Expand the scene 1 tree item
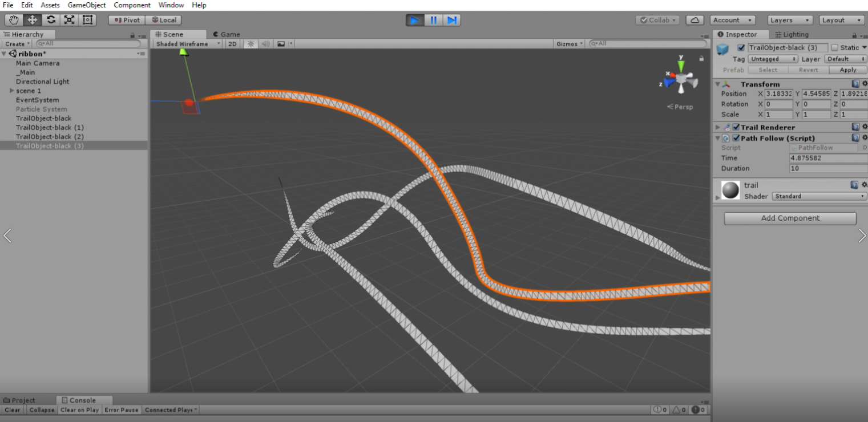868x422 pixels. tap(11, 91)
